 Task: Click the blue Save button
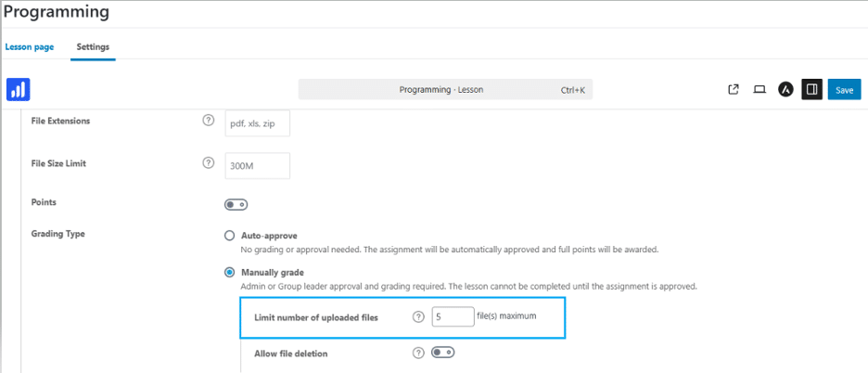pyautogui.click(x=844, y=90)
